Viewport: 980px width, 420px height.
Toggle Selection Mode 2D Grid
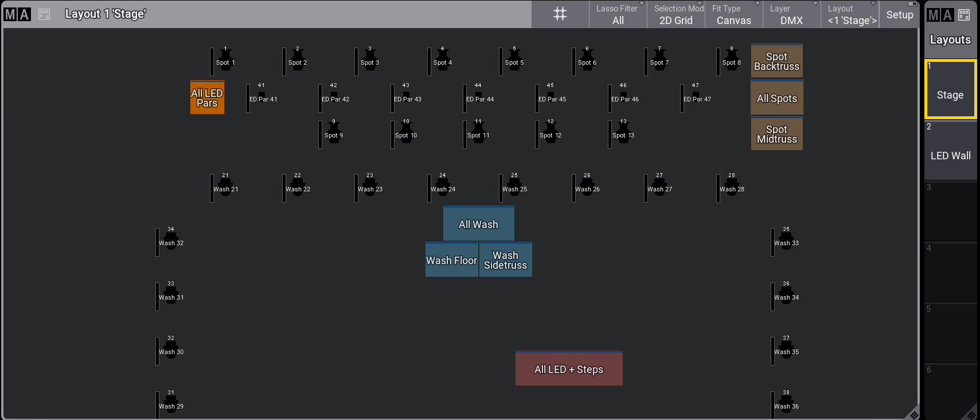point(676,14)
